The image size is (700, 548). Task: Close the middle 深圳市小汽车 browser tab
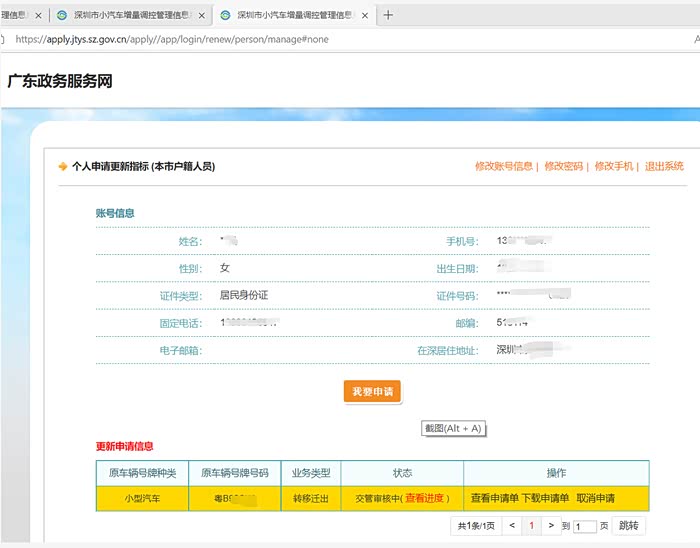coord(203,16)
